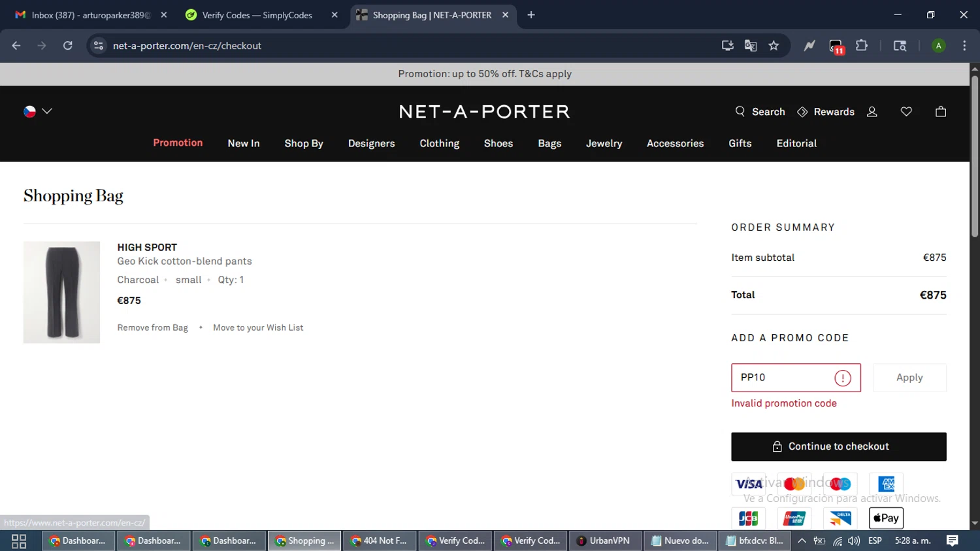980x551 pixels.
Task: Open 404 Not Found taskbar window
Action: pos(380,541)
